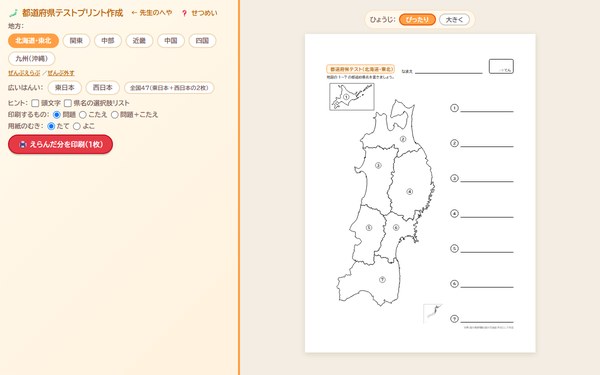The height and width of the screenshot is (375, 600).
Task: Go back via ← 先生のへや link
Action: click(x=152, y=13)
